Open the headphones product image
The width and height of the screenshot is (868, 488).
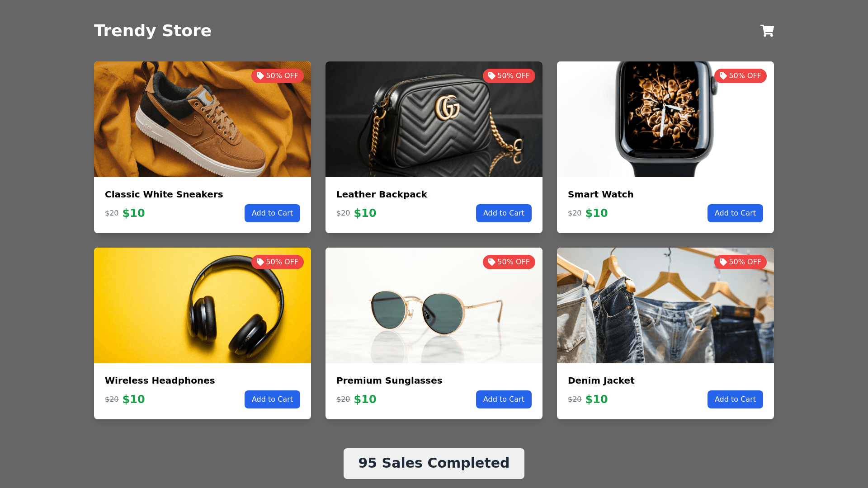(203, 305)
